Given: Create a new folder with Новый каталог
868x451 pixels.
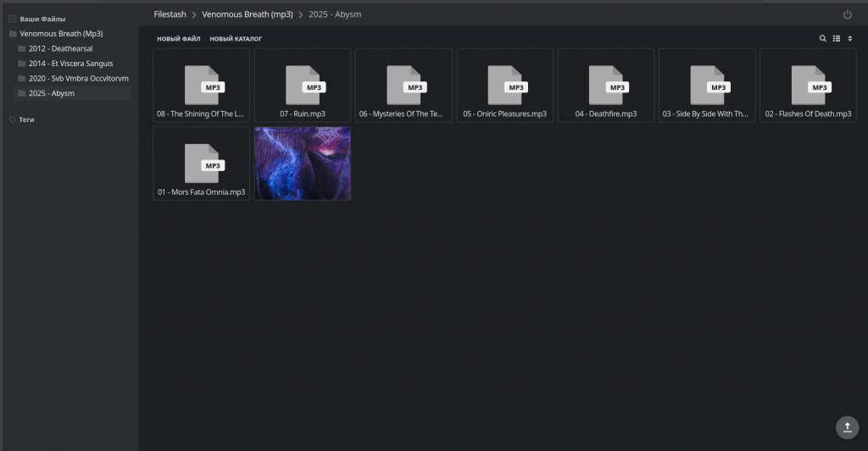Looking at the screenshot, I should point(236,39).
